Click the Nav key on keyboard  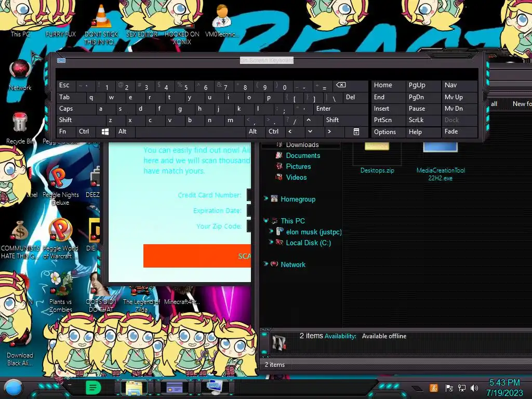(x=459, y=85)
